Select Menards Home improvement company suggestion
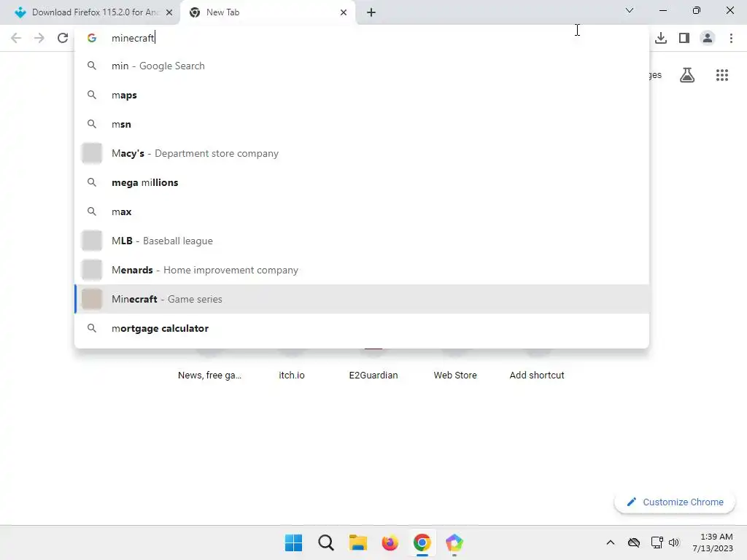The image size is (747, 560). [362, 270]
